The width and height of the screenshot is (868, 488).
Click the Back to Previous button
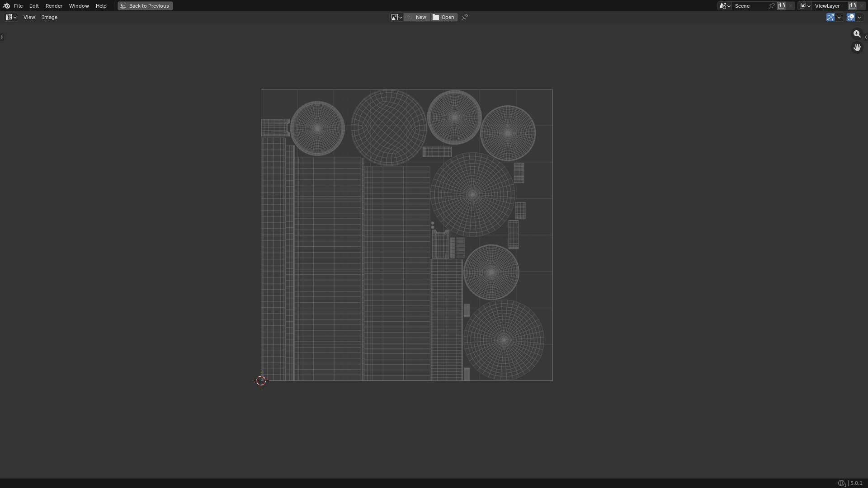(x=145, y=6)
